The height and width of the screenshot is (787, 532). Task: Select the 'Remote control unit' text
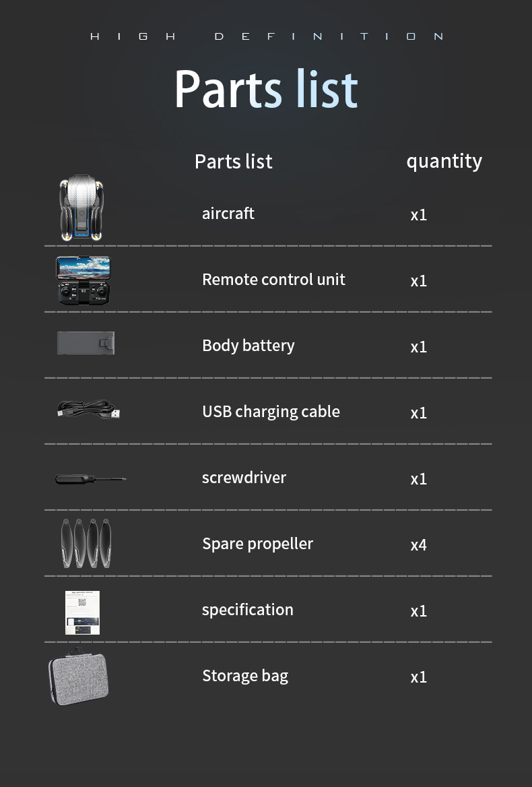coord(273,280)
